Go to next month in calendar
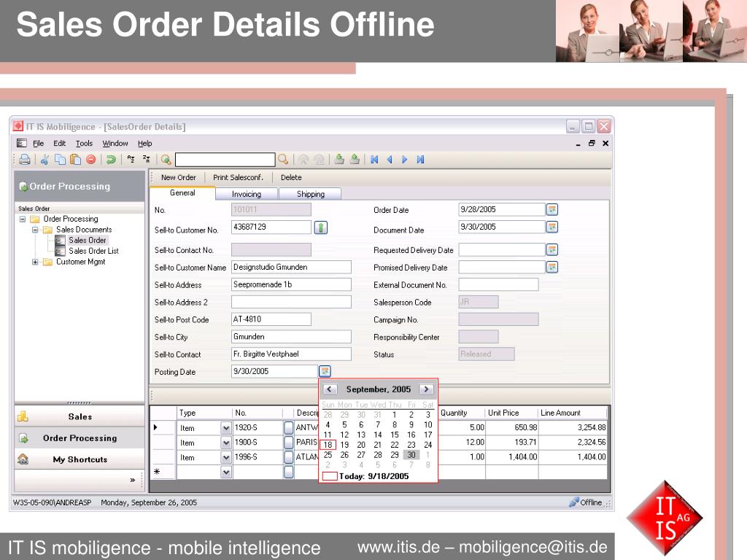This screenshot has height=560, width=747. coord(426,389)
